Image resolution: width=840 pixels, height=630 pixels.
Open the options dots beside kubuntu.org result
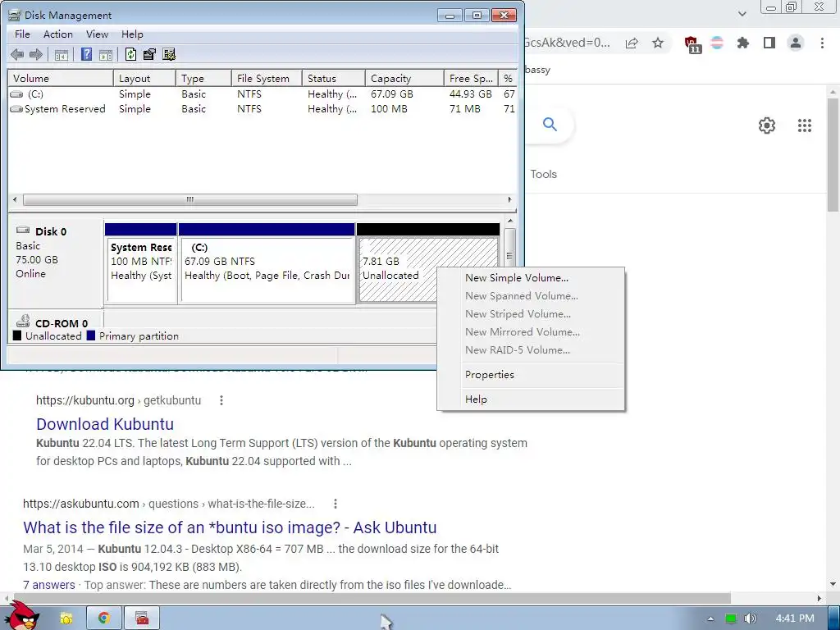[x=221, y=400]
